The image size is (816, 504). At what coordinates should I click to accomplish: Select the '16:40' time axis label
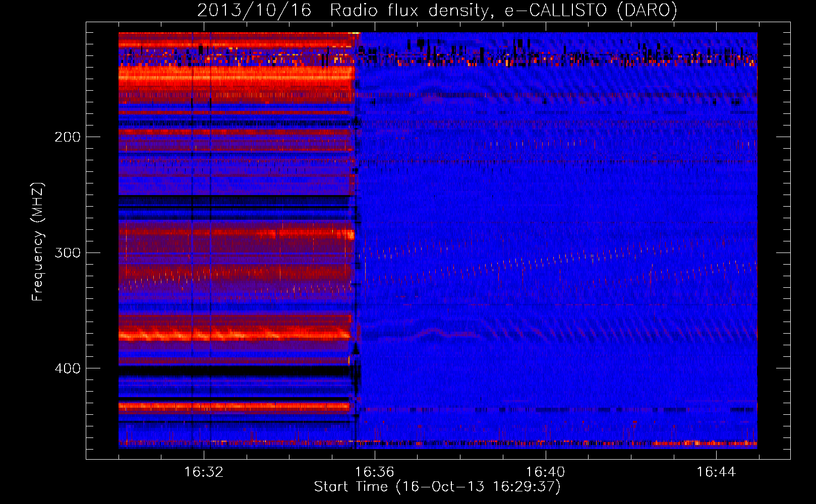pos(545,472)
